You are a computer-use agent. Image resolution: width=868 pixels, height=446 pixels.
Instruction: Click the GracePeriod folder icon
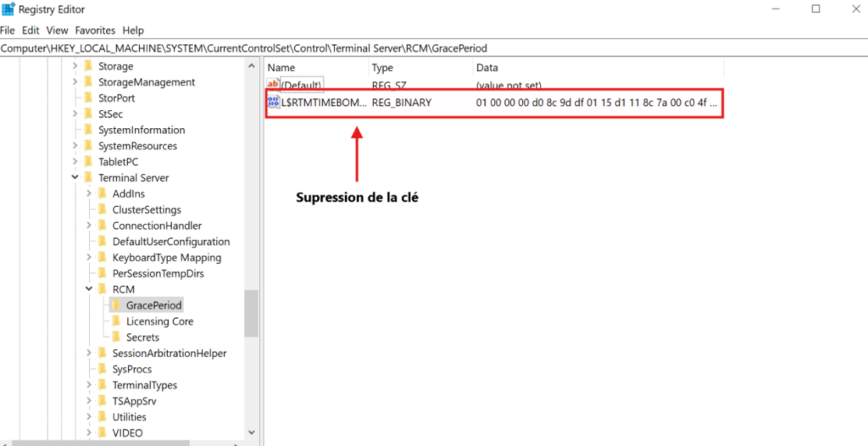coord(117,305)
